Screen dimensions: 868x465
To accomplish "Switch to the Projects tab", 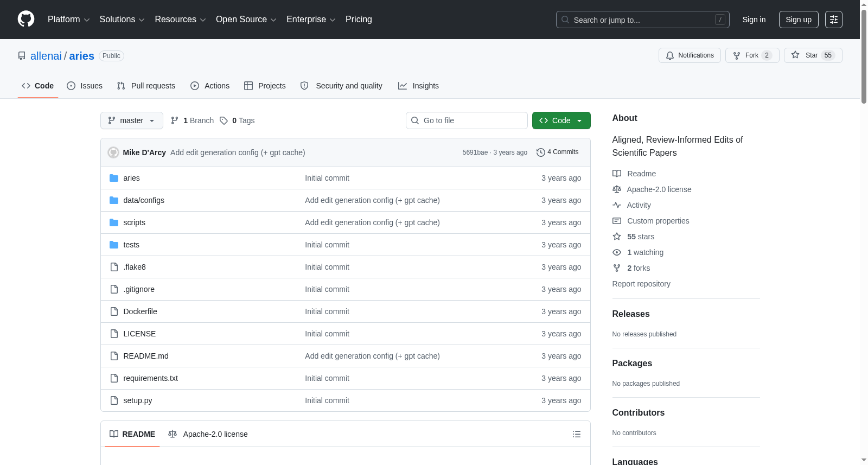I will pos(265,86).
